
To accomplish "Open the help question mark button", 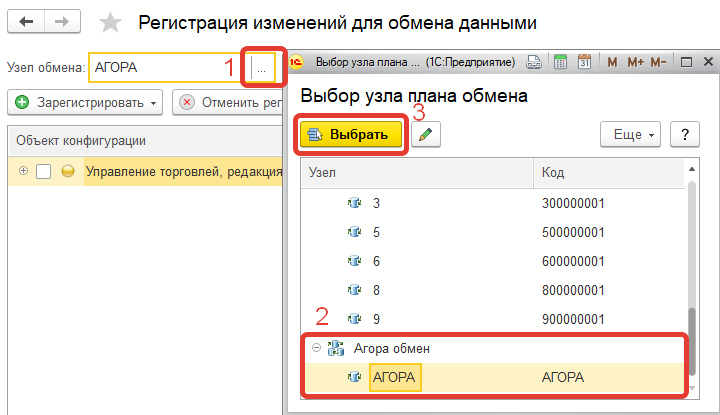I will (x=683, y=134).
